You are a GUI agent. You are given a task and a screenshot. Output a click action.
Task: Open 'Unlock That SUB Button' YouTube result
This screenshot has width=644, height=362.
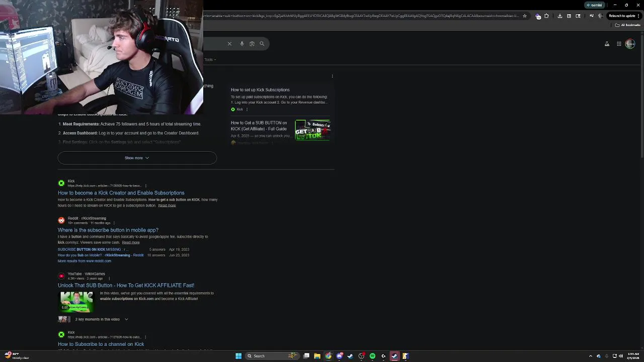point(126,286)
